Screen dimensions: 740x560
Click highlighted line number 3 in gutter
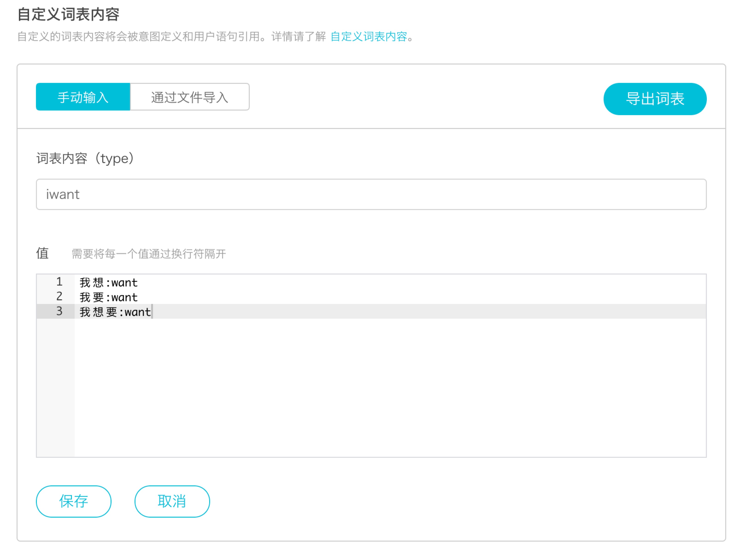point(59,311)
